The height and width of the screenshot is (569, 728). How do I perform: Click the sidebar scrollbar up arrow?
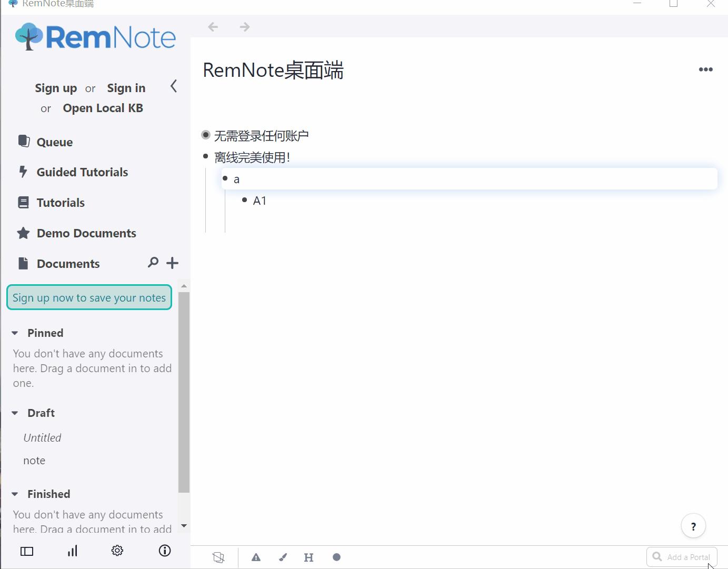[184, 286]
